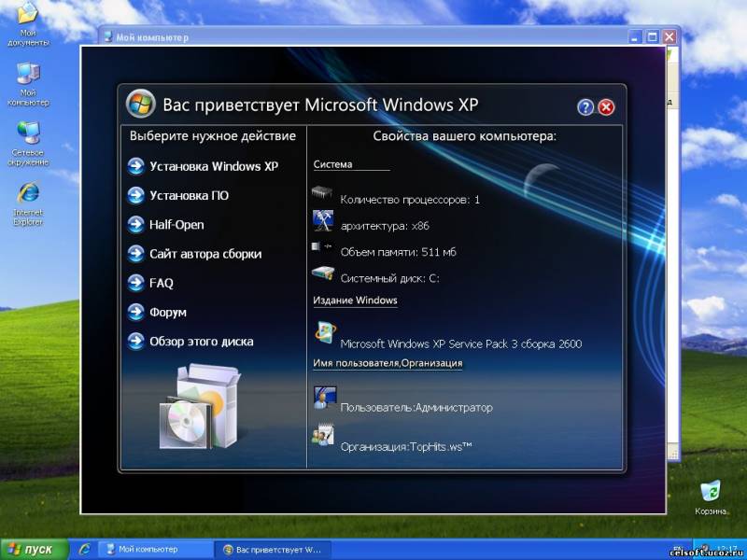Select Сетевое окружение desktop icon
This screenshot has width=747, height=560.
click(28, 144)
